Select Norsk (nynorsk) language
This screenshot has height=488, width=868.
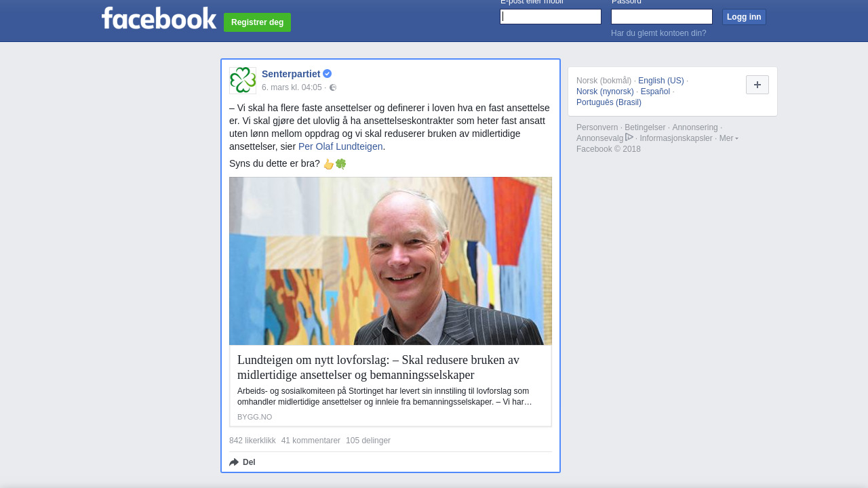[605, 91]
